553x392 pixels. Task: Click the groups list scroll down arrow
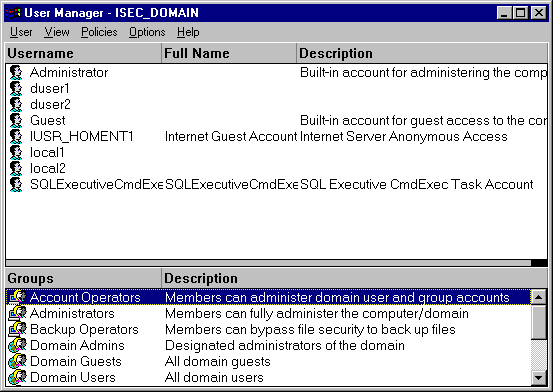pos(539,378)
